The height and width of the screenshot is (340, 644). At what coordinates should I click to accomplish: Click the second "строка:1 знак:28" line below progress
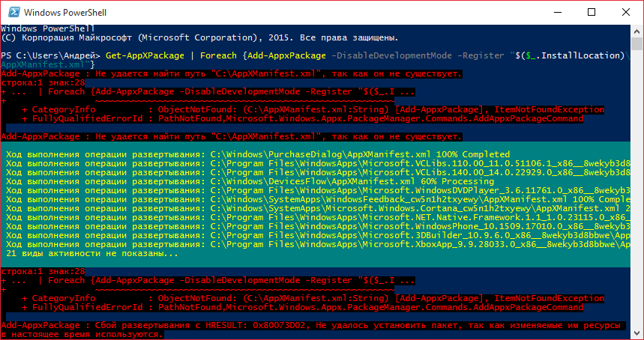[x=43, y=272]
